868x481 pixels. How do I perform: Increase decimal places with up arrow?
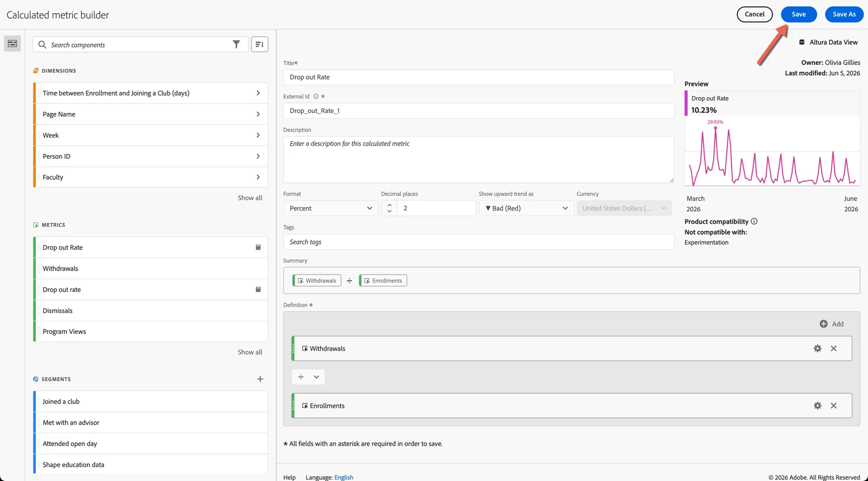click(x=389, y=205)
